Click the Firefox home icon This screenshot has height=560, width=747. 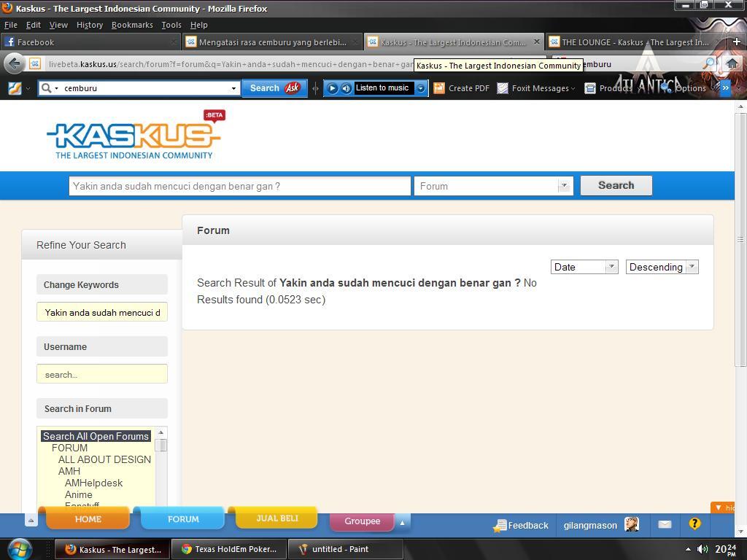click(732, 63)
